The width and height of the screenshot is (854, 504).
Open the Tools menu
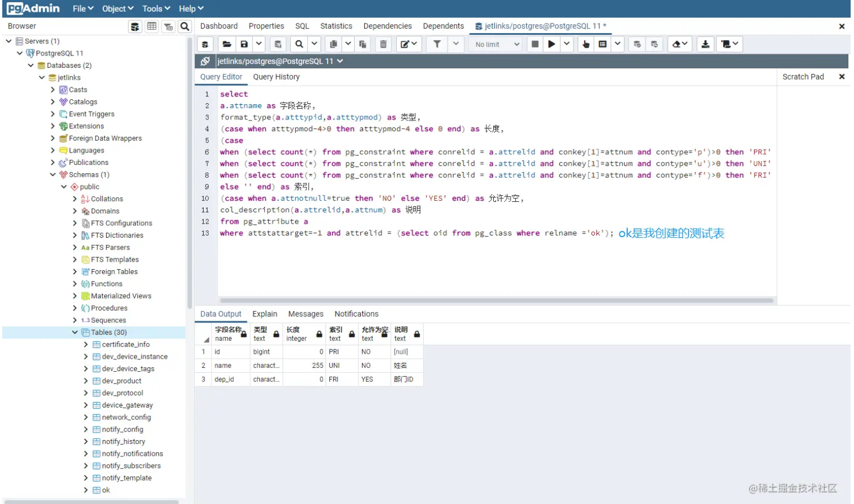tap(156, 8)
